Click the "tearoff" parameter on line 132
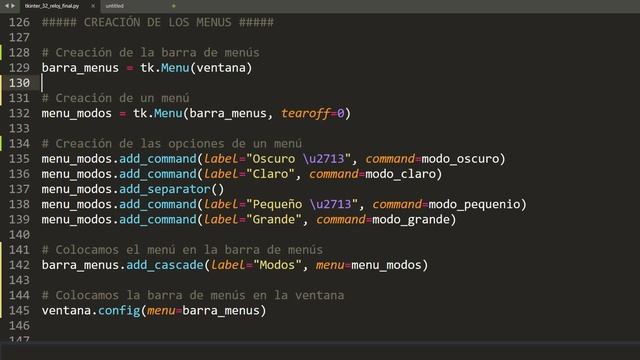Screen dimensions: 640x360 (305, 113)
